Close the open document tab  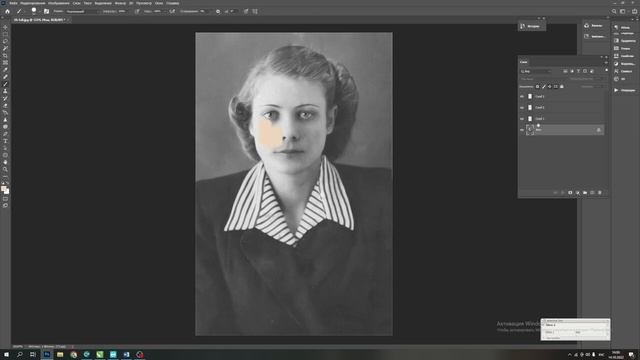click(69, 20)
